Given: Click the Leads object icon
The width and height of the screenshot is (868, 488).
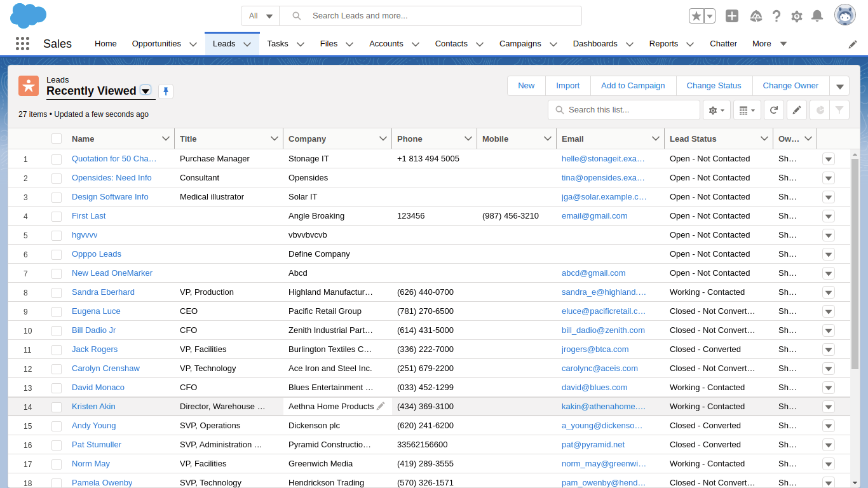Looking at the screenshot, I should tap(29, 86).
